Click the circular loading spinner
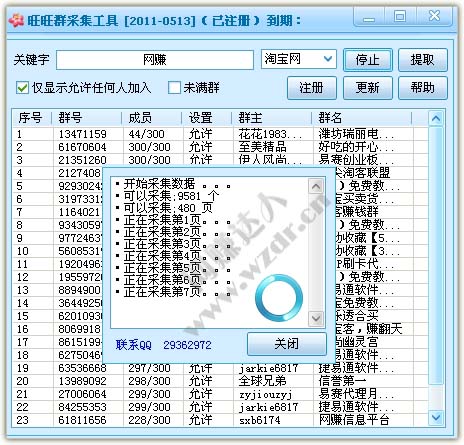The height and width of the screenshot is (445, 464). click(279, 298)
